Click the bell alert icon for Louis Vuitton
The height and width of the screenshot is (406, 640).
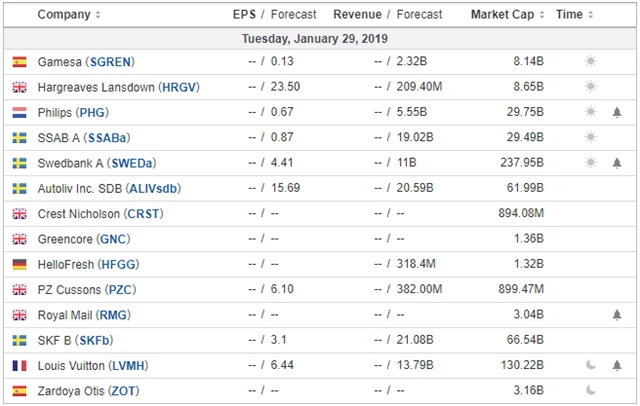pyautogui.click(x=617, y=365)
